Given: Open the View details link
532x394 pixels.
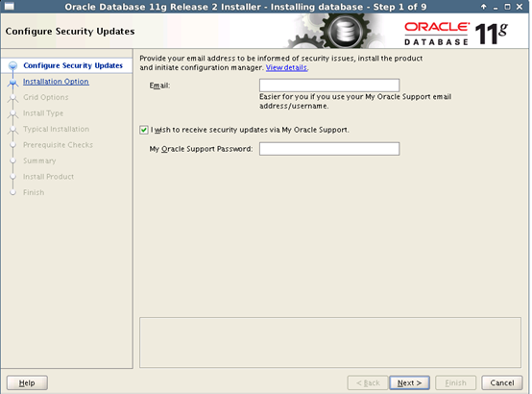Looking at the screenshot, I should tap(286, 67).
